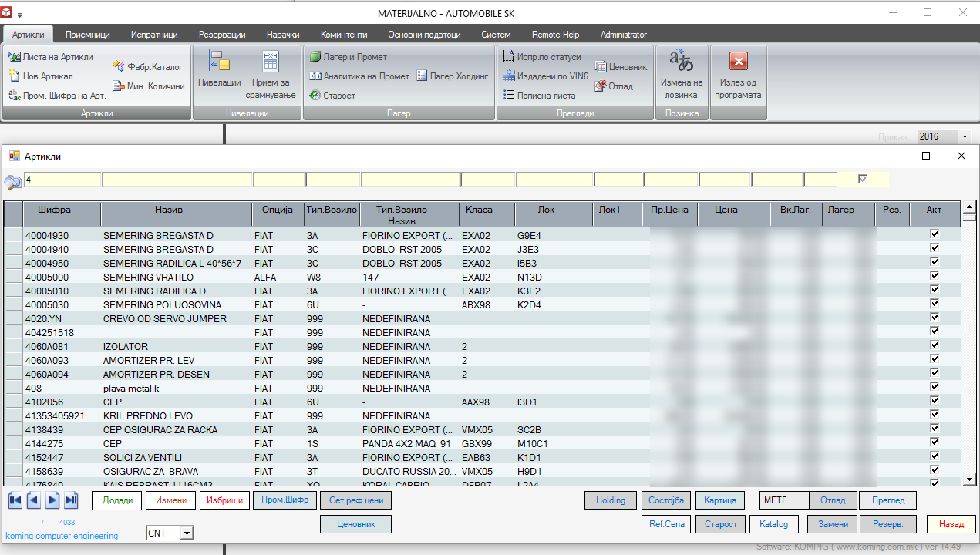Toggle the Акт filter checkbox in search row

(863, 180)
